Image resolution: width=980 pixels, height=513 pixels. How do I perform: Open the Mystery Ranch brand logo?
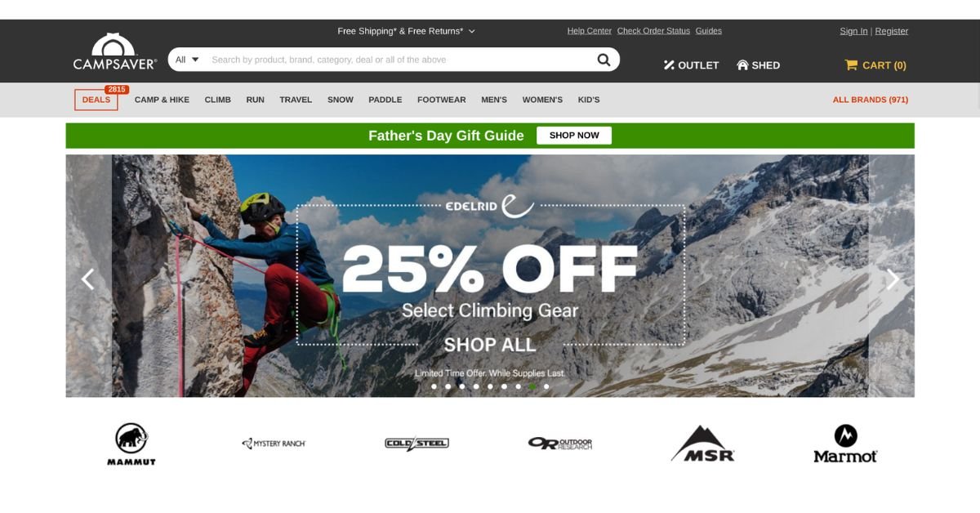pyautogui.click(x=274, y=444)
